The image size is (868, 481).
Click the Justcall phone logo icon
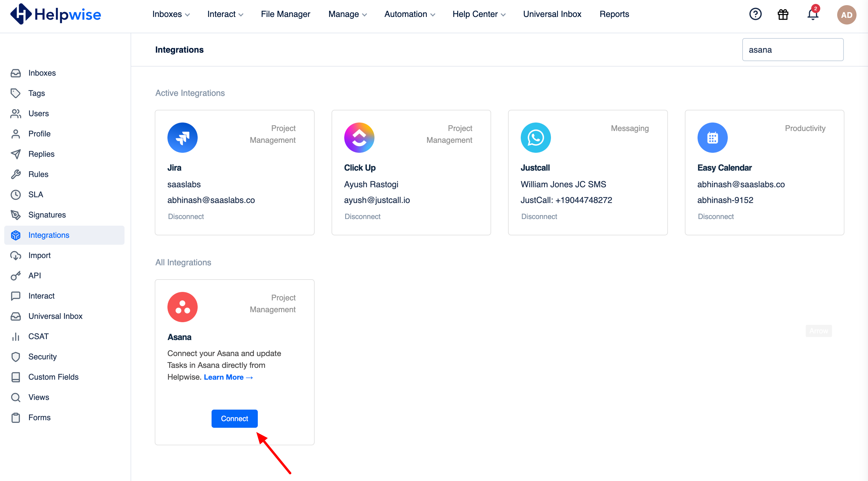536,137
